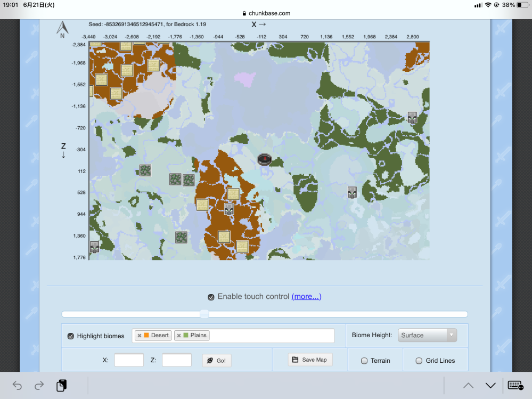Select the pillager outpost marker inside the desert

pyautogui.click(x=229, y=209)
